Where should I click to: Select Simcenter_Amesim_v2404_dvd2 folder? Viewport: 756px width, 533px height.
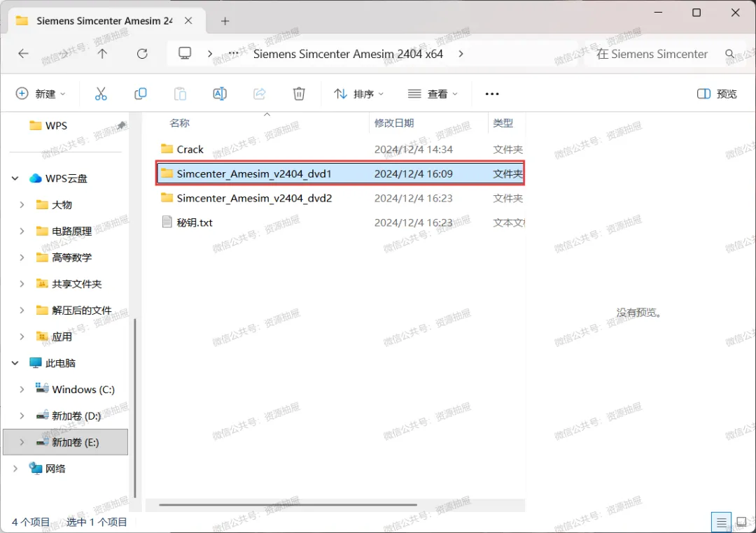tap(341, 198)
